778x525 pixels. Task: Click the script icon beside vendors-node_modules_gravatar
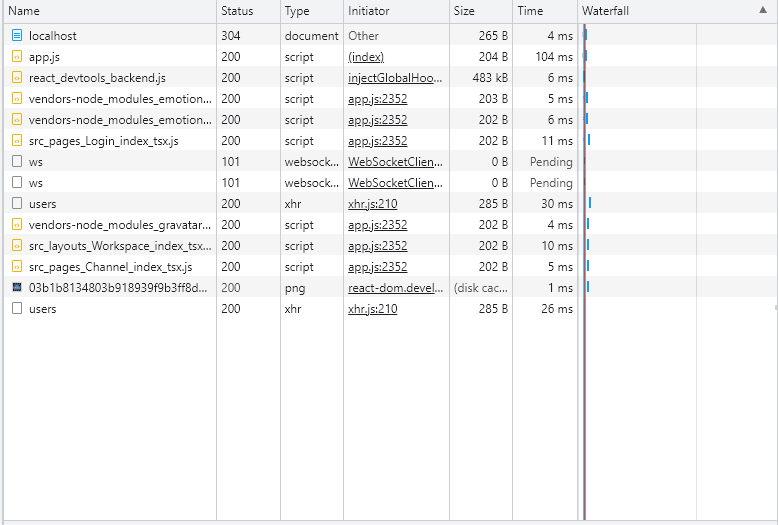(17, 224)
